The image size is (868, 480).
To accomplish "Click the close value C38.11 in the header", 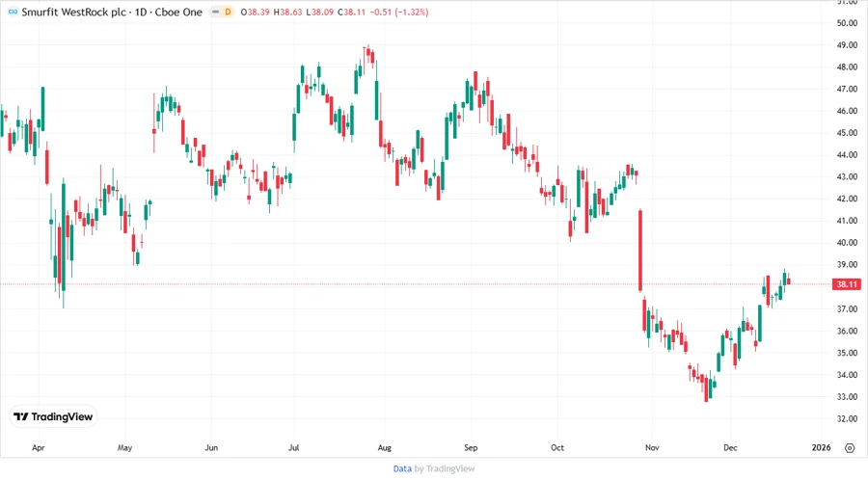I will 351,12.
